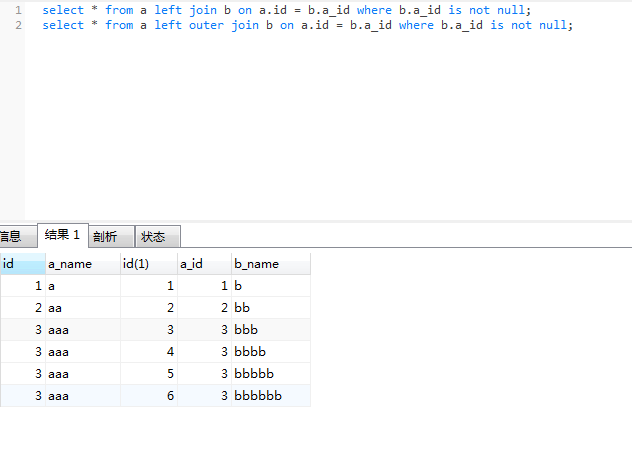The width and height of the screenshot is (632, 450).
Task: Switch to the 剖析 tab
Action: pos(111,236)
